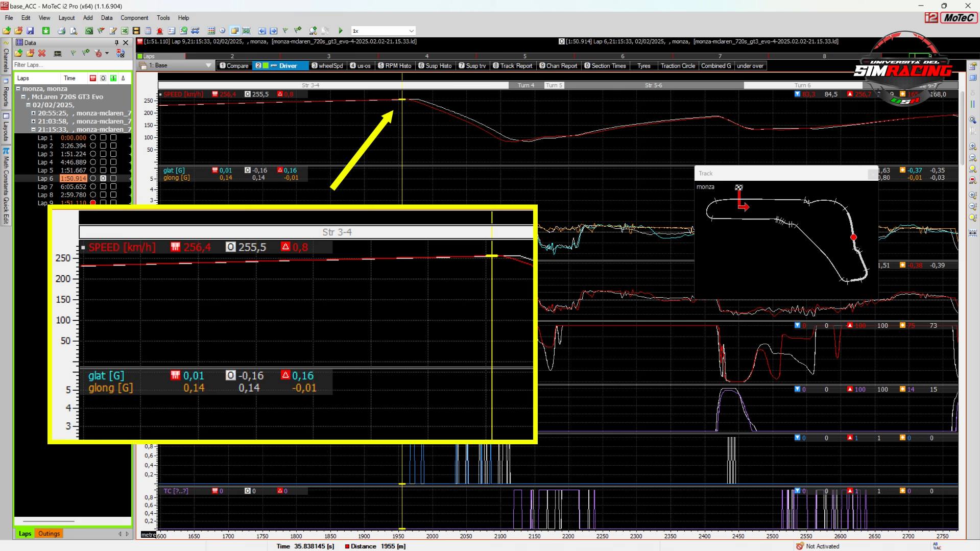
Task: Click the Filter Laps input field
Action: tap(71, 65)
